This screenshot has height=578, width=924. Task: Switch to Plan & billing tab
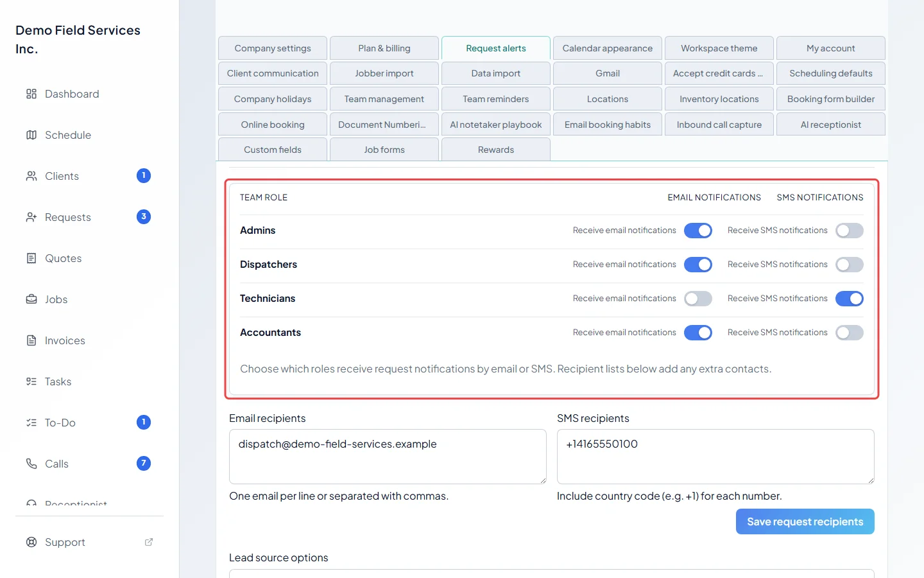pyautogui.click(x=384, y=48)
